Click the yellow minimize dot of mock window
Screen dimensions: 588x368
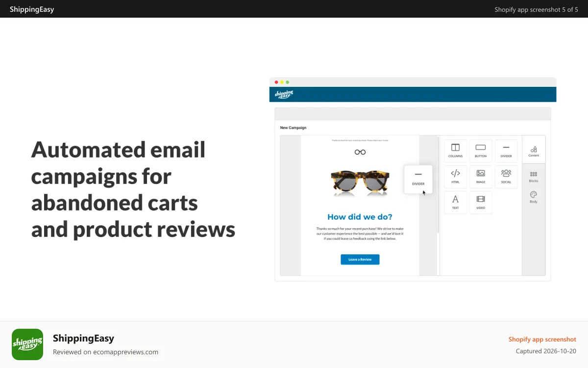click(x=282, y=82)
